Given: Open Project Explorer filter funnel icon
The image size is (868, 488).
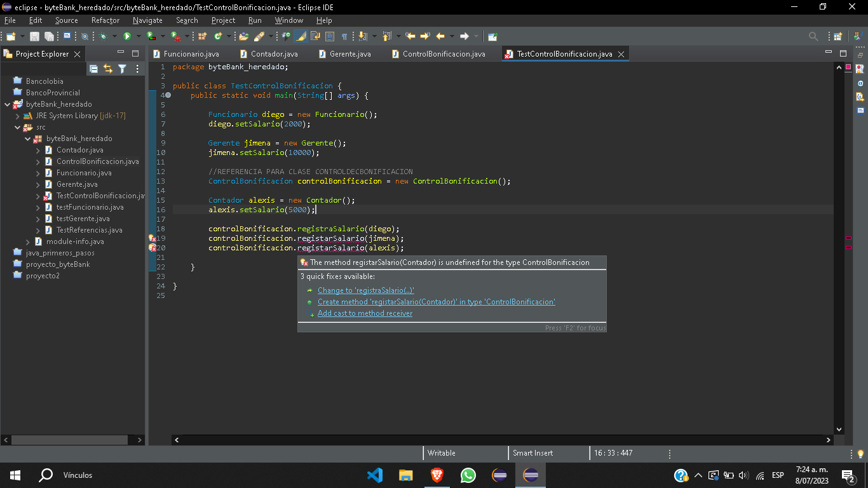Looking at the screenshot, I should 123,69.
